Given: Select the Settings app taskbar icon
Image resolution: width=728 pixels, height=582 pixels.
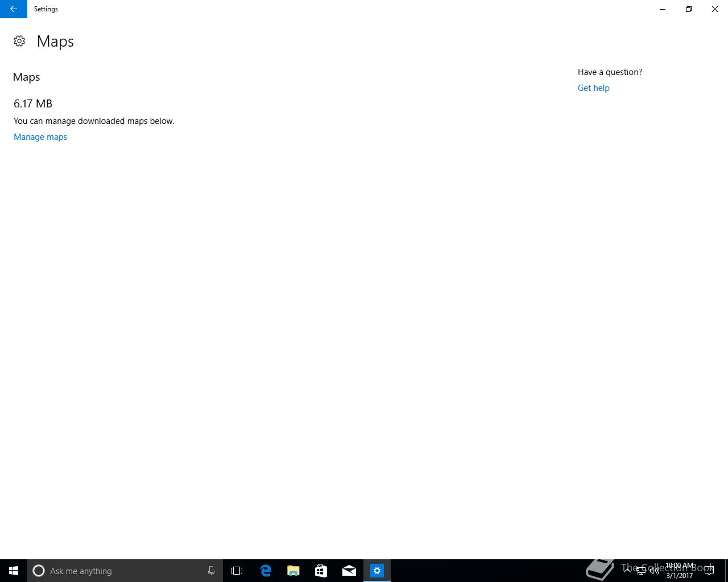Looking at the screenshot, I should 377,571.
